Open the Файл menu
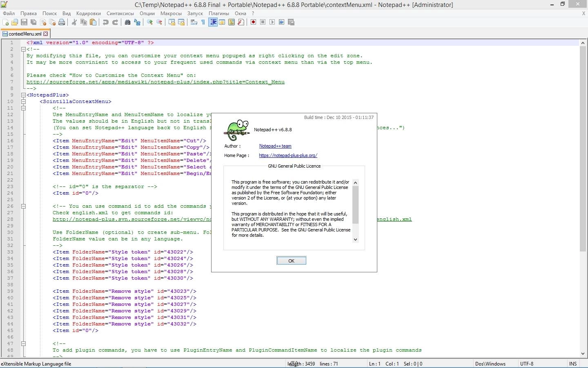This screenshot has width=588, height=368. (9, 13)
